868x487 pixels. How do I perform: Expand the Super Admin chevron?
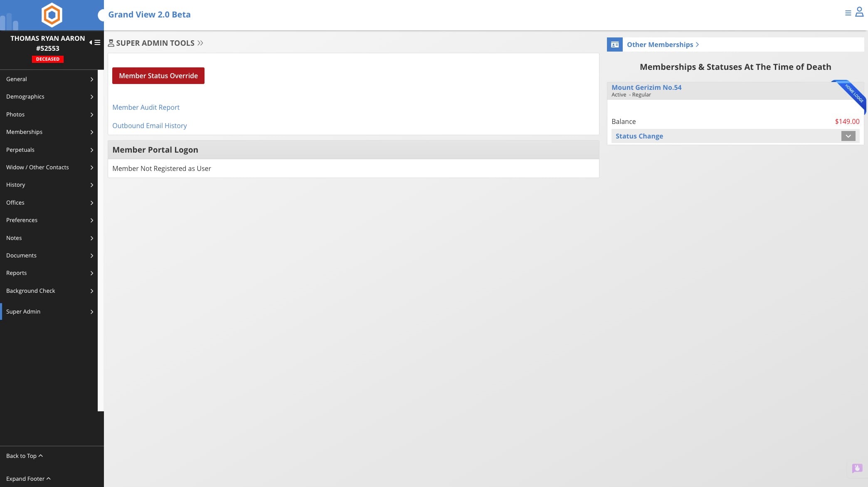point(92,311)
